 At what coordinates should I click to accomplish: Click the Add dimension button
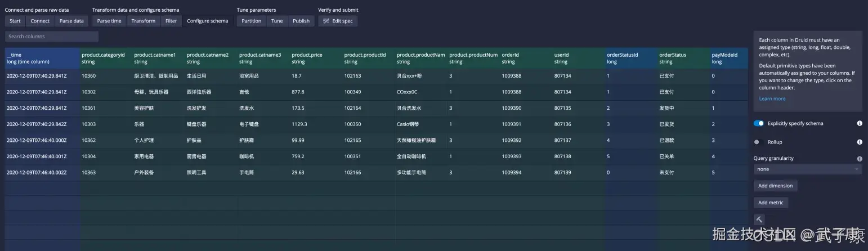click(776, 186)
